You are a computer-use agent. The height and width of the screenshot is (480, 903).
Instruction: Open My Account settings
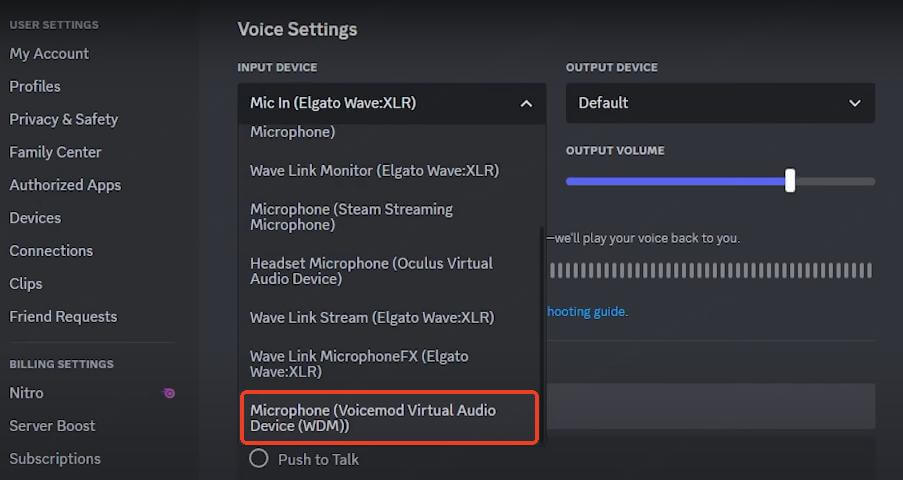(49, 54)
